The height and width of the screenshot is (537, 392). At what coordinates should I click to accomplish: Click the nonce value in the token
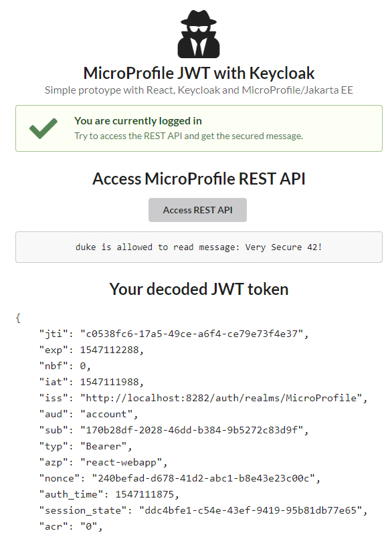tap(203, 478)
